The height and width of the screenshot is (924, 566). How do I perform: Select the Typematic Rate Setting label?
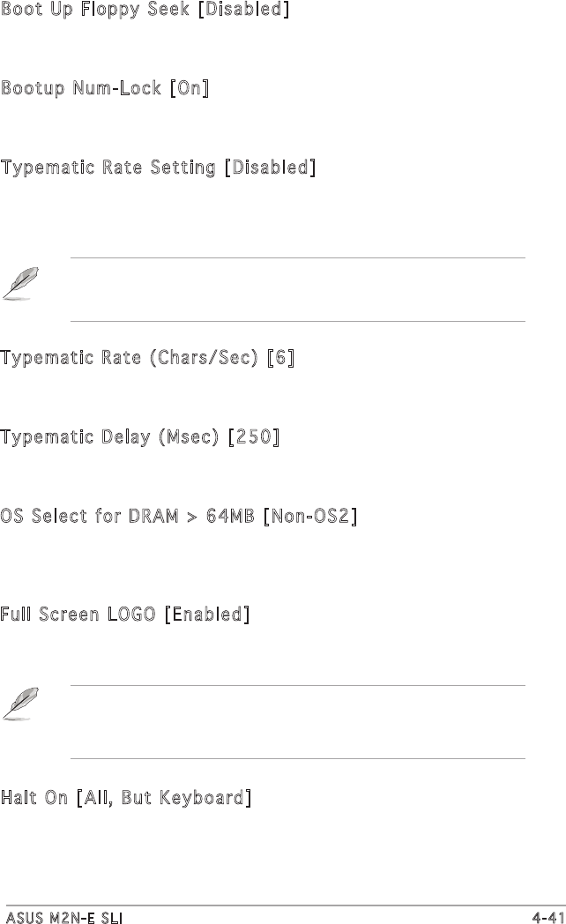click(x=108, y=167)
